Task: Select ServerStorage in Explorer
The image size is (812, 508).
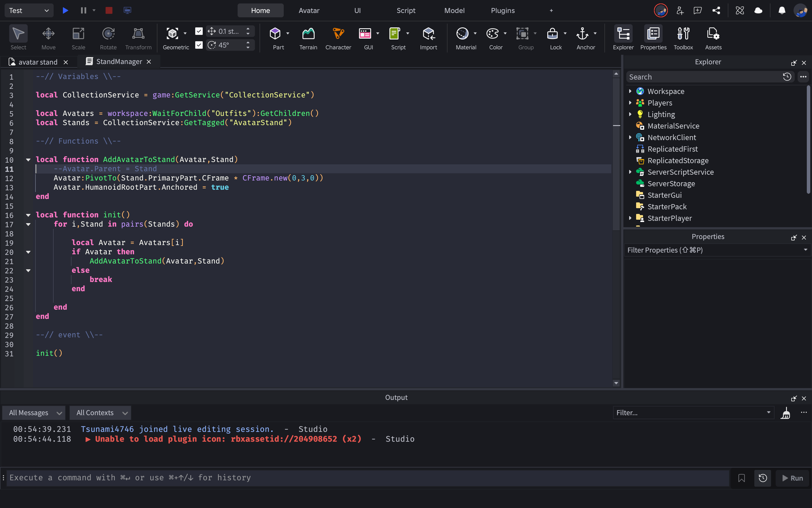Action: [x=671, y=183]
